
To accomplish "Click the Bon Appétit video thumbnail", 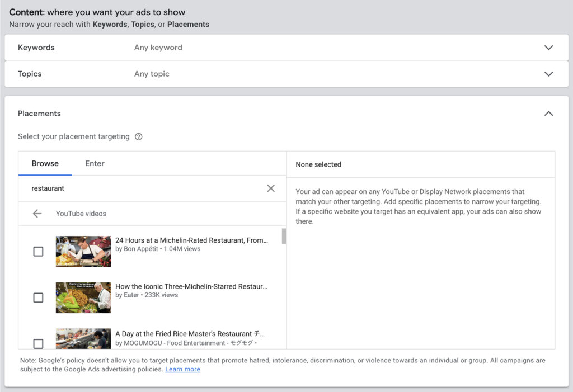I will click(83, 251).
